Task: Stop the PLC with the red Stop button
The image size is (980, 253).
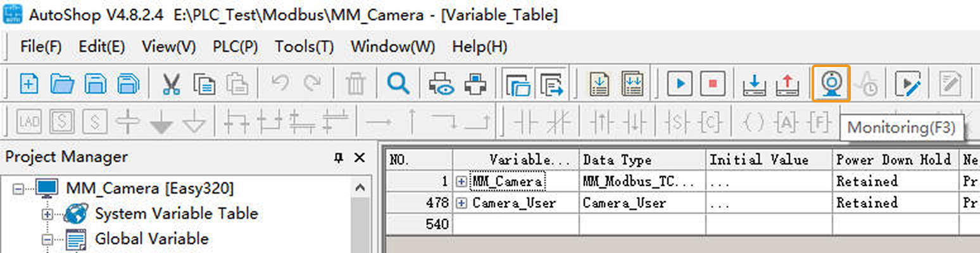Action: (713, 83)
